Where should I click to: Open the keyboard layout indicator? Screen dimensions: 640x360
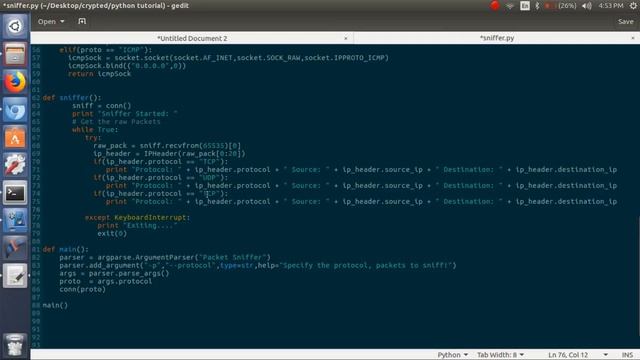point(525,6)
